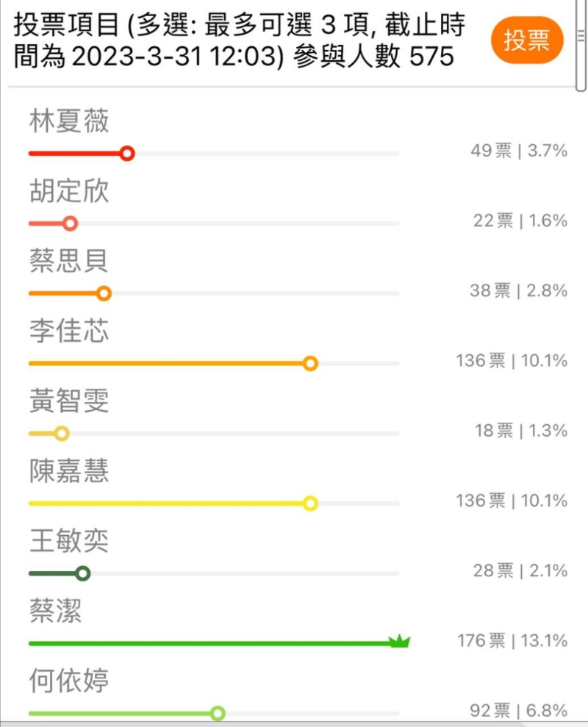588x727 pixels.
Task: Click the circle marker on 黃智雯's bar
Action: [x=62, y=434]
